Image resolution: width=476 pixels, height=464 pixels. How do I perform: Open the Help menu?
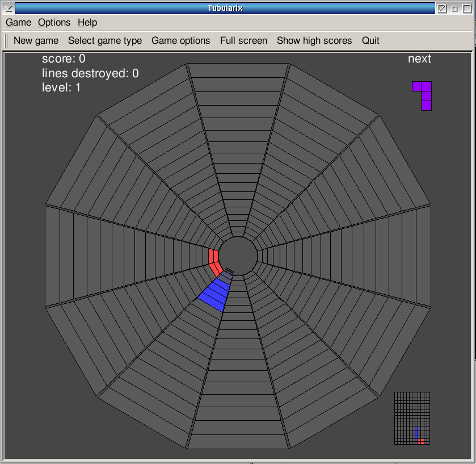[87, 23]
